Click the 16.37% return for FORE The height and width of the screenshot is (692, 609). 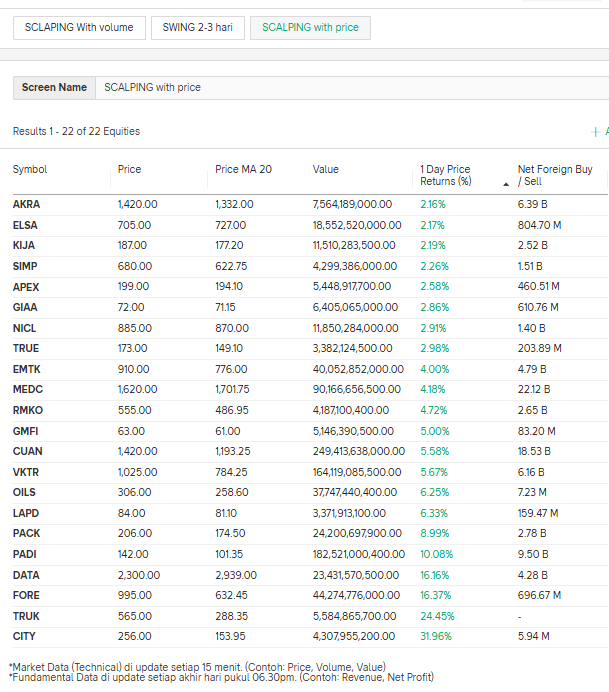pos(436,595)
